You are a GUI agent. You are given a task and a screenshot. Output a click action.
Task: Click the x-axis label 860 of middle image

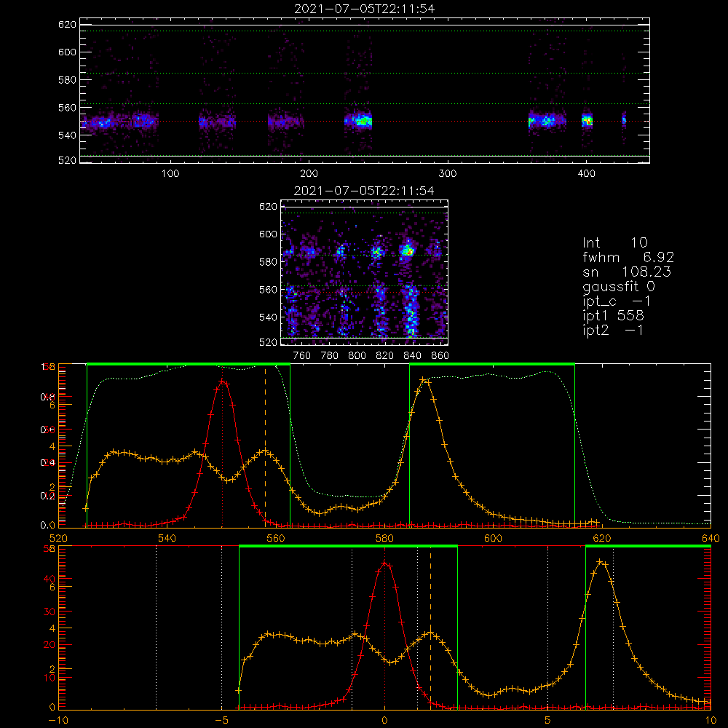(440, 356)
